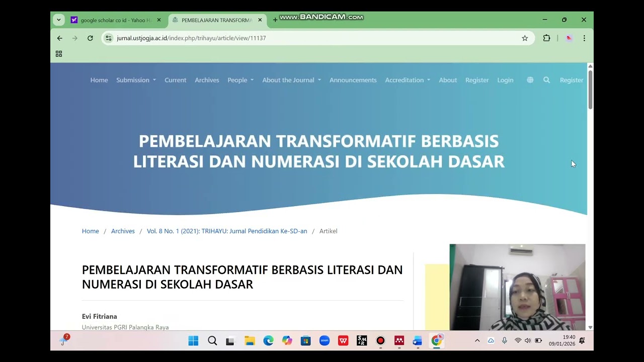The width and height of the screenshot is (644, 362).
Task: Open Archives in the top navbar
Action: pyautogui.click(x=207, y=80)
